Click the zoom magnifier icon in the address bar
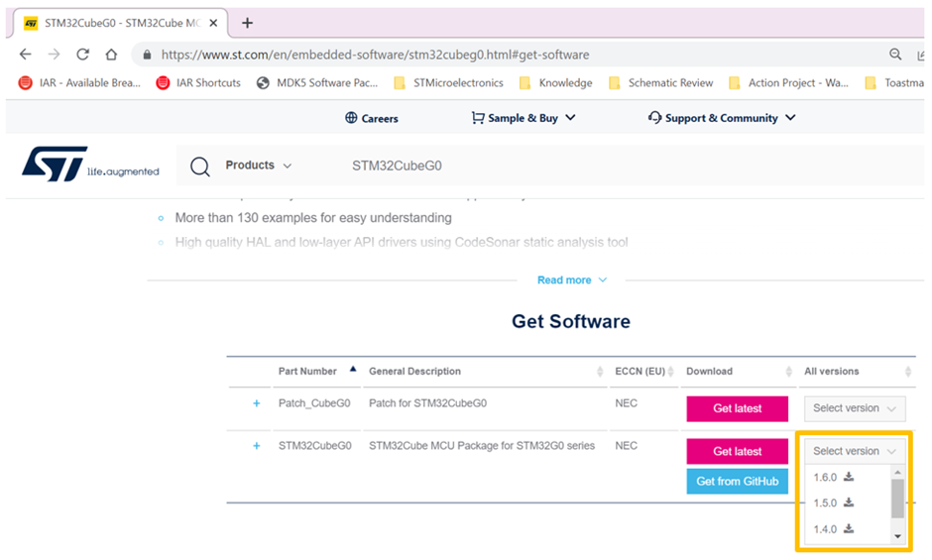 [x=895, y=55]
